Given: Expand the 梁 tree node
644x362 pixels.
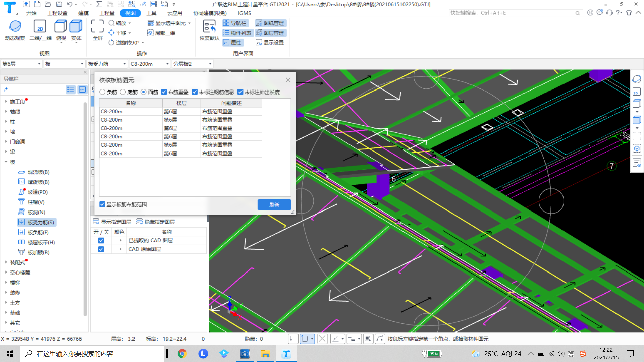Looking at the screenshot, I should pyautogui.click(x=6, y=152).
